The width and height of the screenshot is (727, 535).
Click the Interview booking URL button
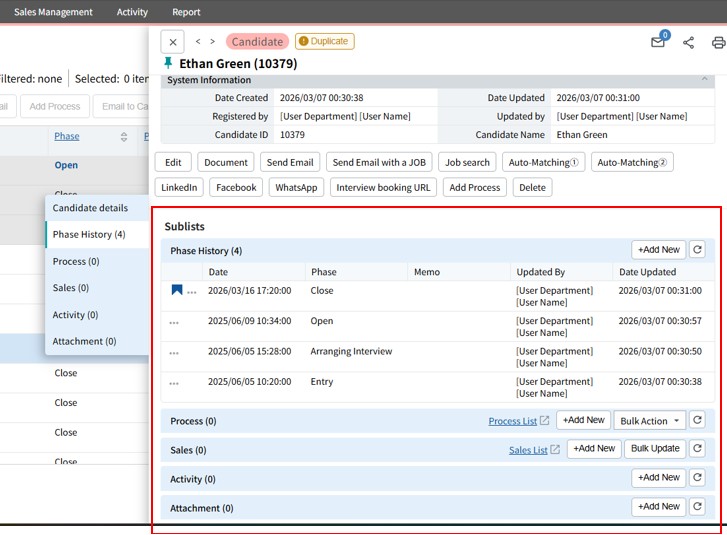click(383, 187)
